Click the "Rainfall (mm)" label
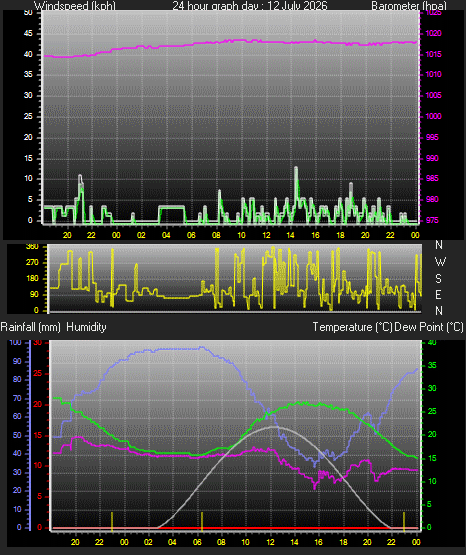The width and height of the screenshot is (466, 555). 30,327
